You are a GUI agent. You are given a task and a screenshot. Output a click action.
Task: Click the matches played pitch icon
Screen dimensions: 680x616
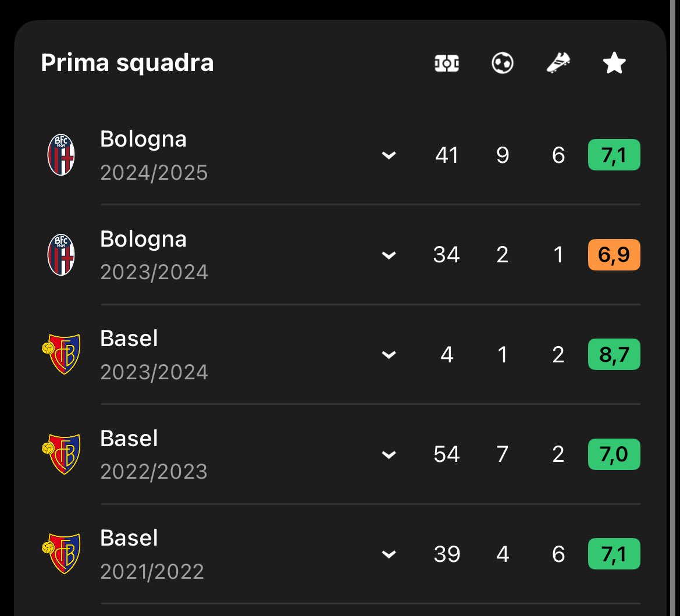pos(447,63)
